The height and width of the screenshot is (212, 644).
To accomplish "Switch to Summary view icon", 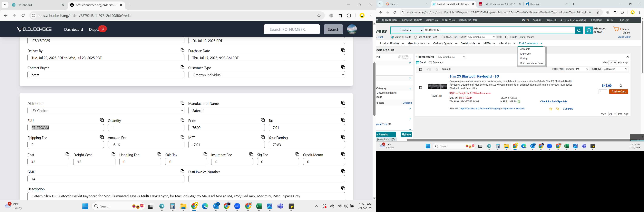I will pyautogui.click(x=430, y=63).
